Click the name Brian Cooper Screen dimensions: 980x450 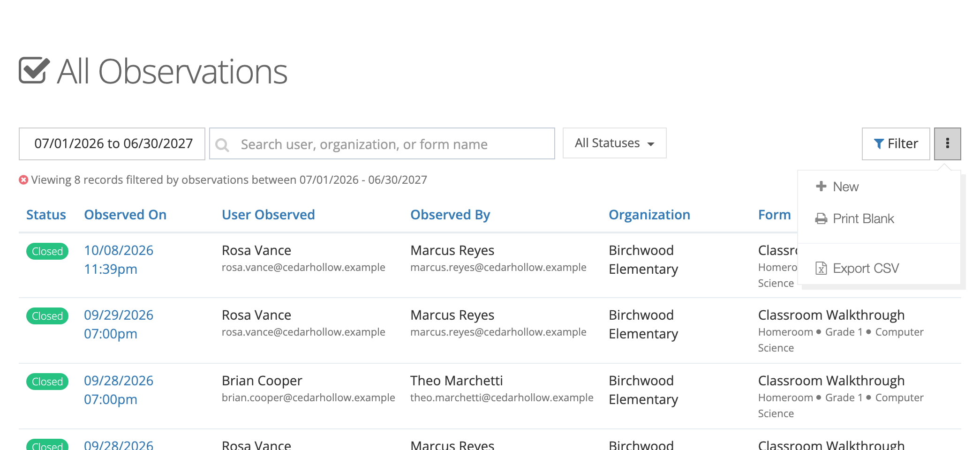pos(262,381)
